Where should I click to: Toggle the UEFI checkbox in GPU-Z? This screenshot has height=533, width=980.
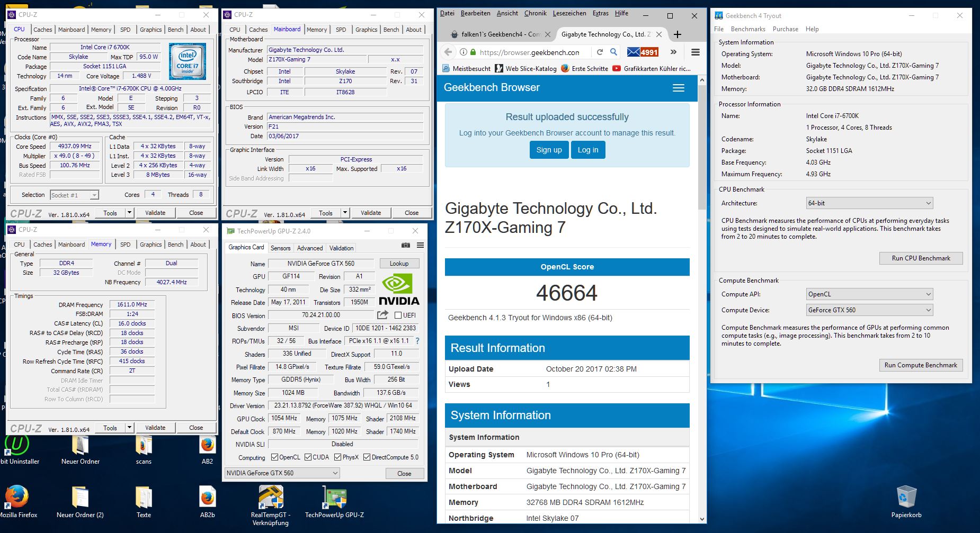coord(398,315)
